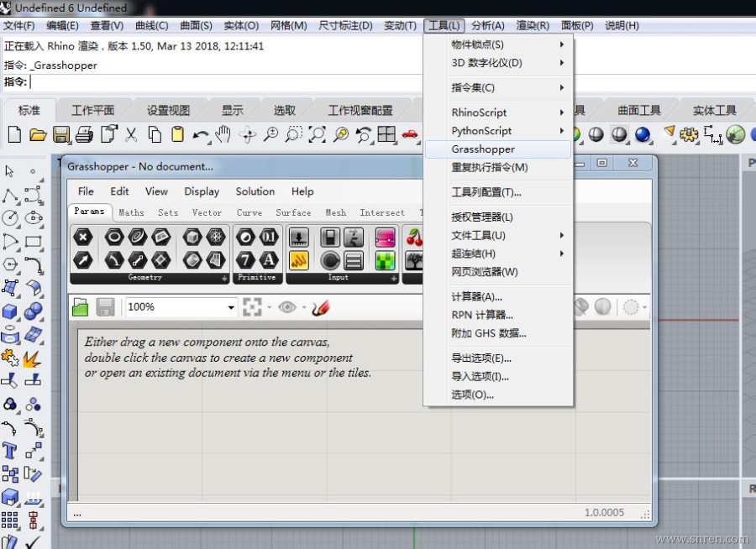Switch to the 工作平面 toolbar tab

point(93,110)
